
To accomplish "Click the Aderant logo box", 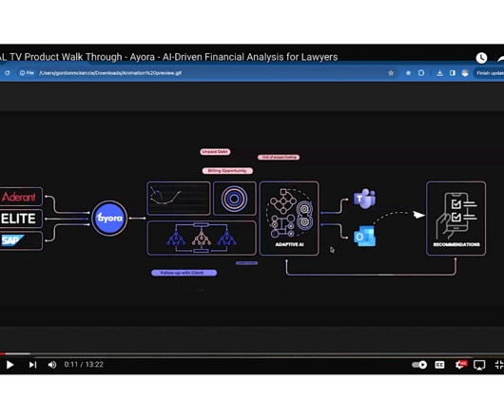I will click(21, 197).
